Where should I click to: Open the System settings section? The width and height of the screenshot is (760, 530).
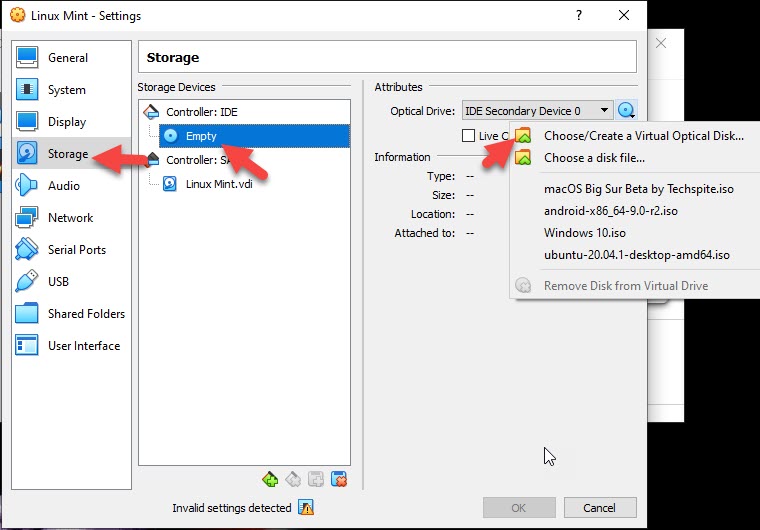66,90
